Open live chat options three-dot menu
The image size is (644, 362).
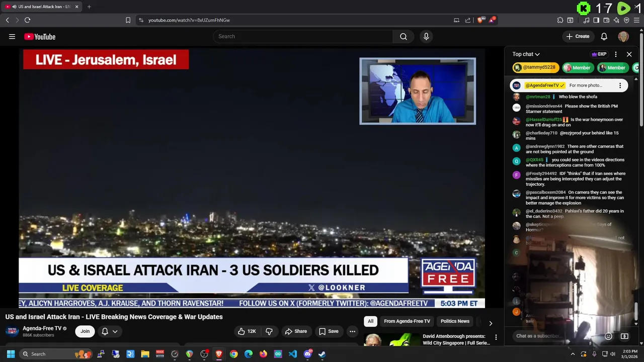point(616,54)
